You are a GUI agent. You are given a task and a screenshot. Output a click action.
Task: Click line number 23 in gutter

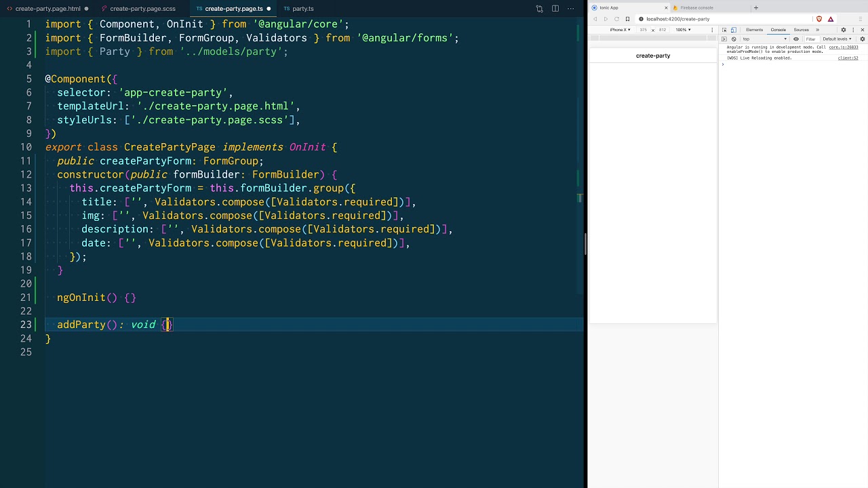(x=25, y=325)
